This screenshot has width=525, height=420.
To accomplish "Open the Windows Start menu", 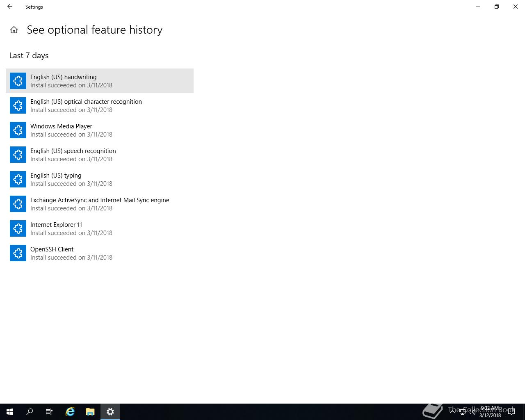I will (x=10, y=412).
